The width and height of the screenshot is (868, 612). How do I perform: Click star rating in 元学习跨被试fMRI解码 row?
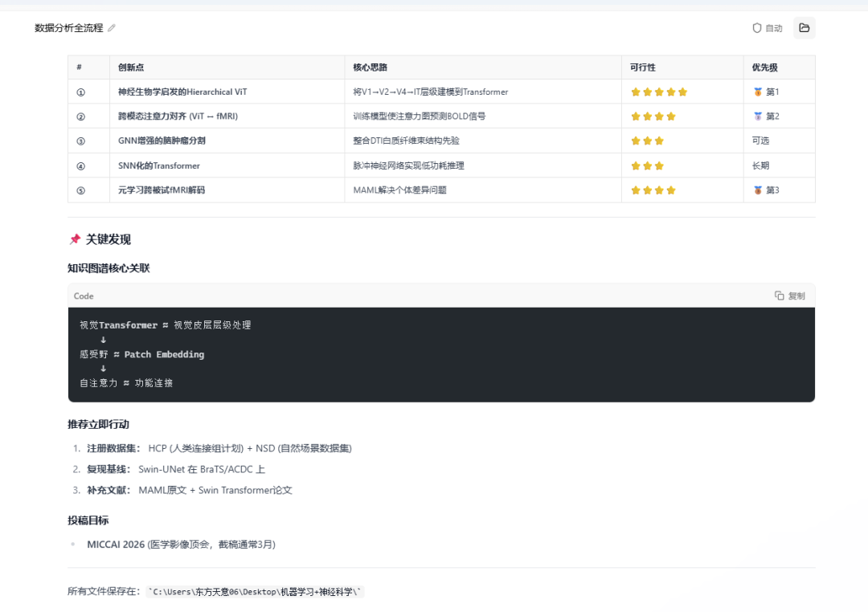pos(653,190)
